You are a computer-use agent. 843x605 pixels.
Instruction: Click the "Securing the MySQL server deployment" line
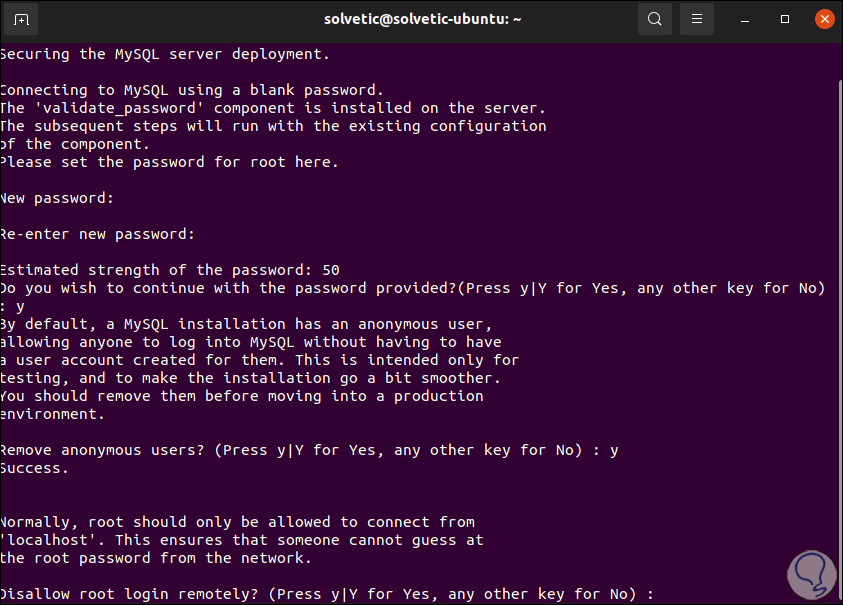click(x=164, y=54)
